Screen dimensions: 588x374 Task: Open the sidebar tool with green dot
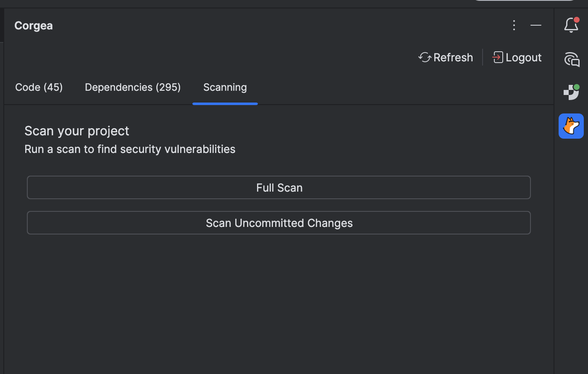click(x=571, y=92)
